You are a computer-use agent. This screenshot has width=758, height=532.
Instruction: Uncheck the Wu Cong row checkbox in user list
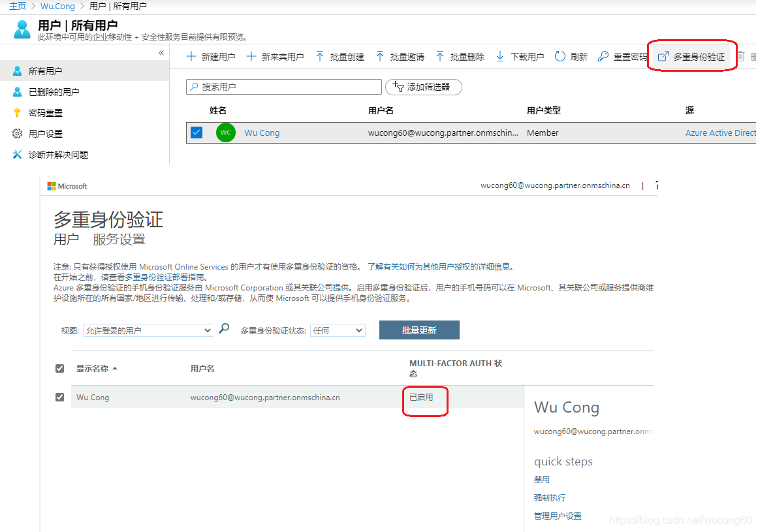197,133
